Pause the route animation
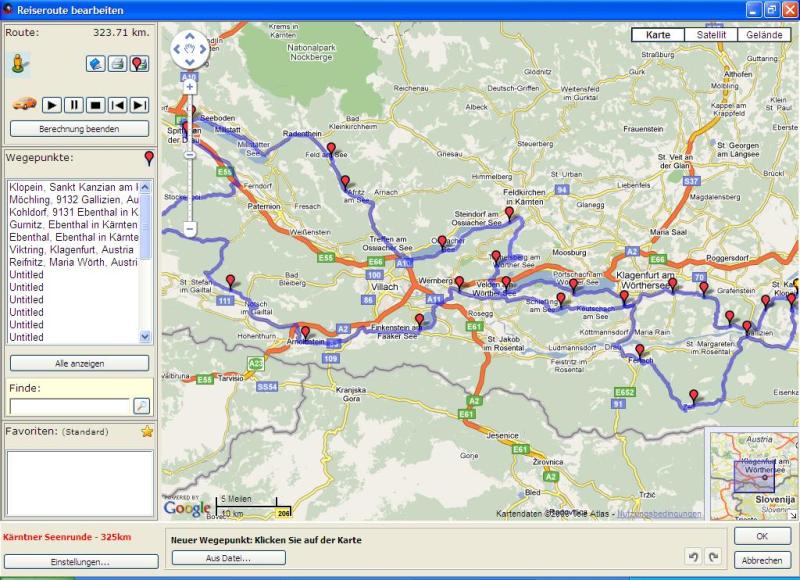 (x=74, y=105)
